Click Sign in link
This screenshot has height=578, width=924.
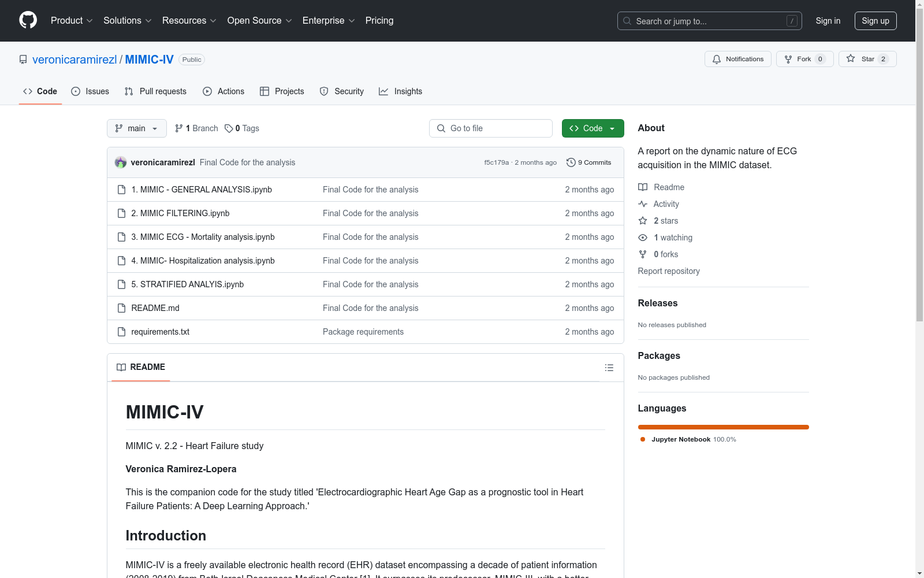[828, 21]
